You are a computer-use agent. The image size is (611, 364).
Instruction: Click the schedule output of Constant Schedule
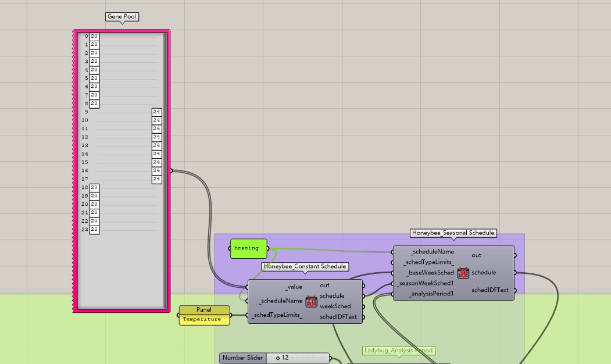(332, 296)
